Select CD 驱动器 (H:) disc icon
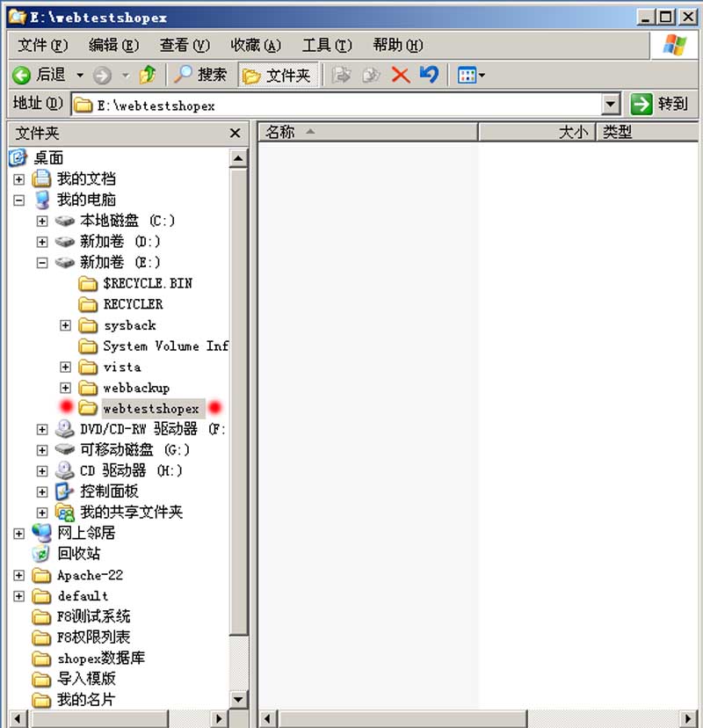The height and width of the screenshot is (728, 703). [65, 470]
